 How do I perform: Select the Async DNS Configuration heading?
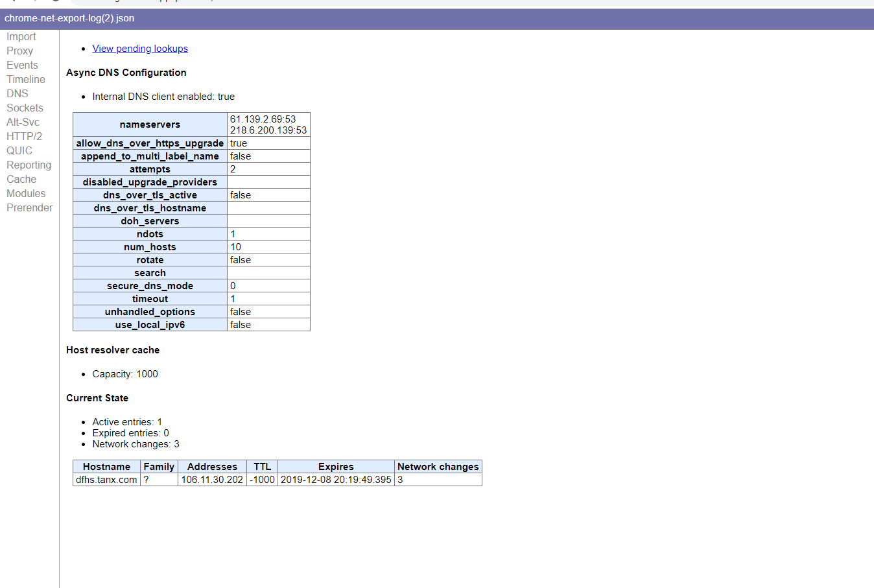[x=126, y=73]
